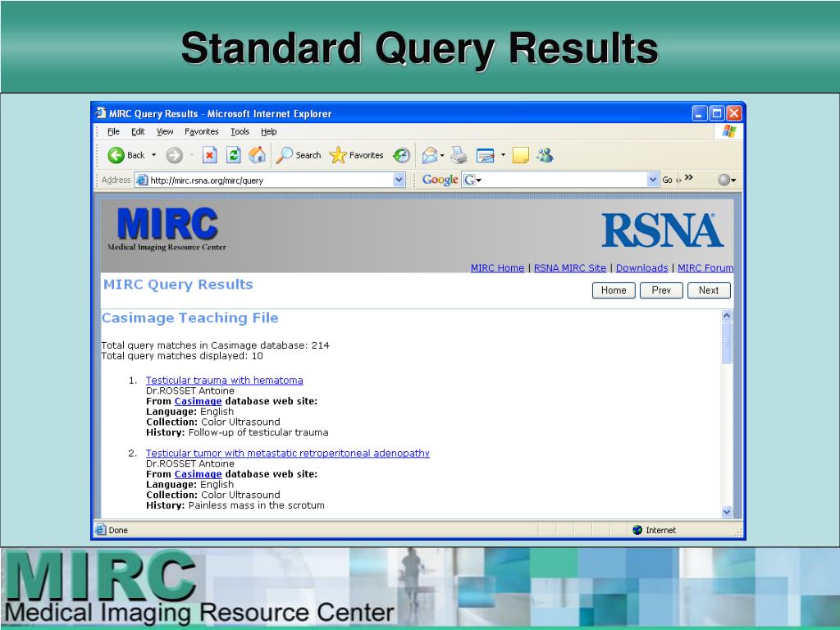Click the Prev results button
840x630 pixels.
tap(661, 290)
